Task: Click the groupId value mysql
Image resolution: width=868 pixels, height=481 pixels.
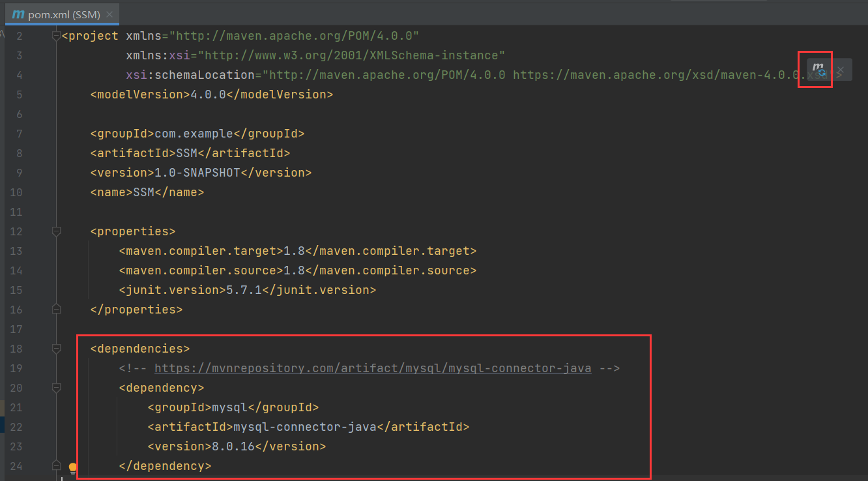Action: 229,407
